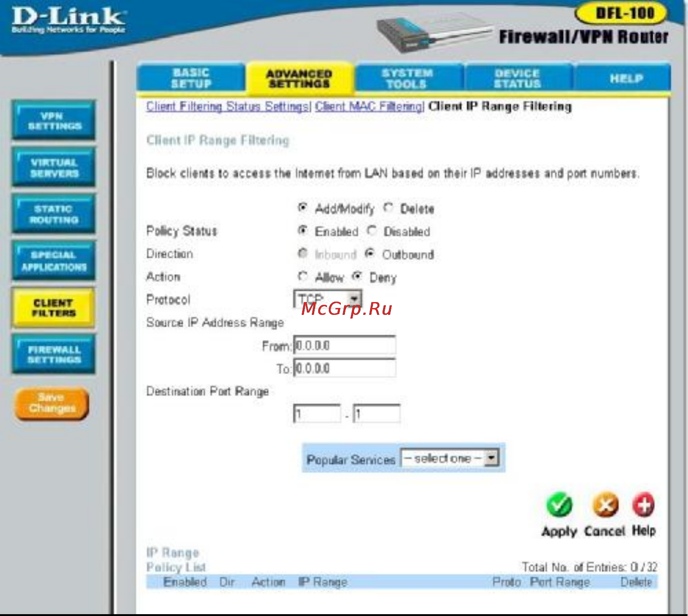
Task: Switch to the Basic Setup tab
Action: point(191,78)
